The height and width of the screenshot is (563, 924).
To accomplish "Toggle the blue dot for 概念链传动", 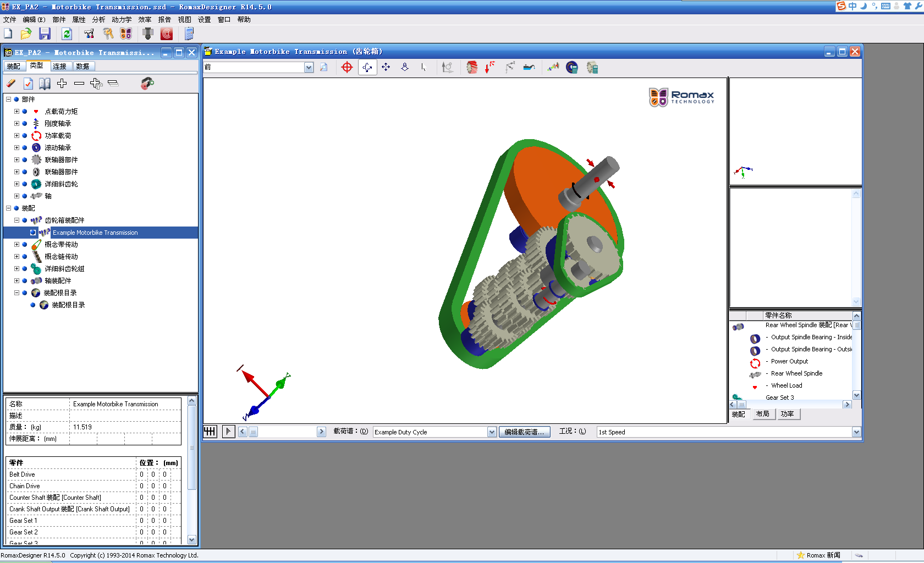I will pyautogui.click(x=25, y=257).
